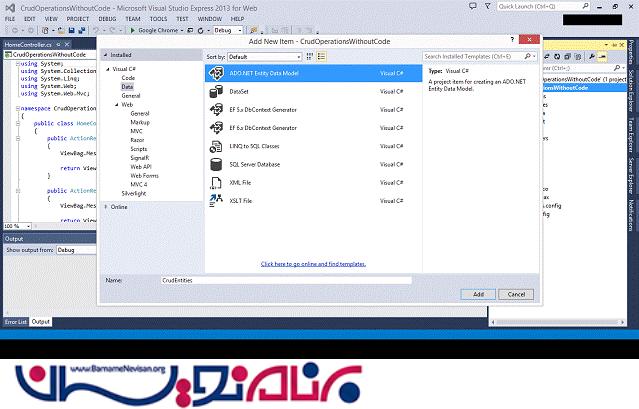
Task: Open the DEBUG menu
Action: click(x=107, y=19)
